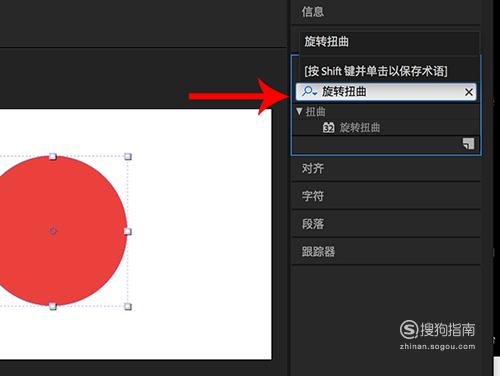Open the 字符 panel
This screenshot has height=376, width=500.
(x=313, y=196)
